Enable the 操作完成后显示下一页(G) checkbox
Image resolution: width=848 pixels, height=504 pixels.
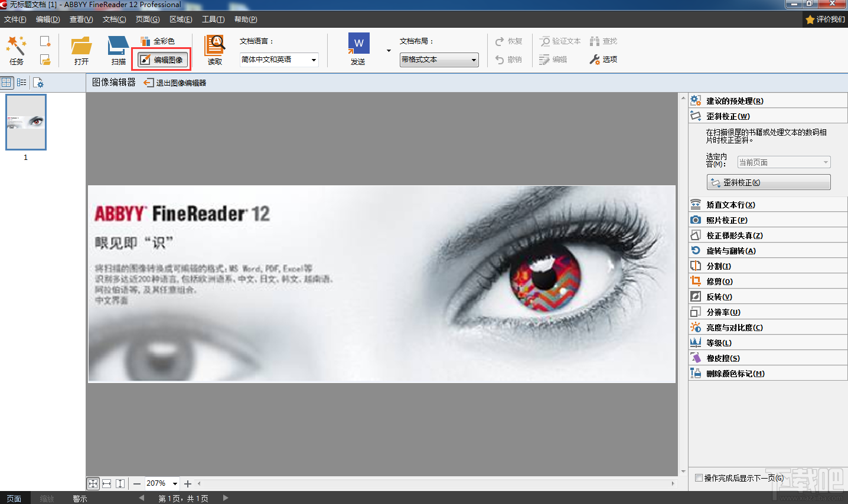click(699, 478)
